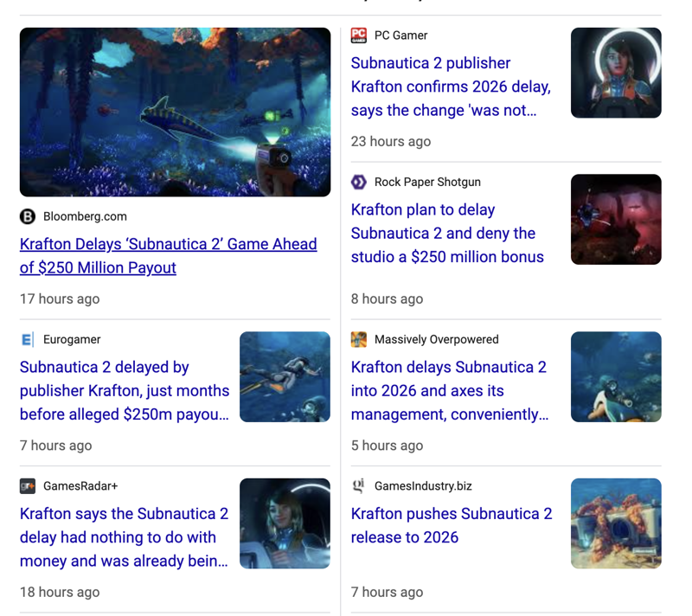Click the PC Gamer logo icon

pyautogui.click(x=359, y=35)
